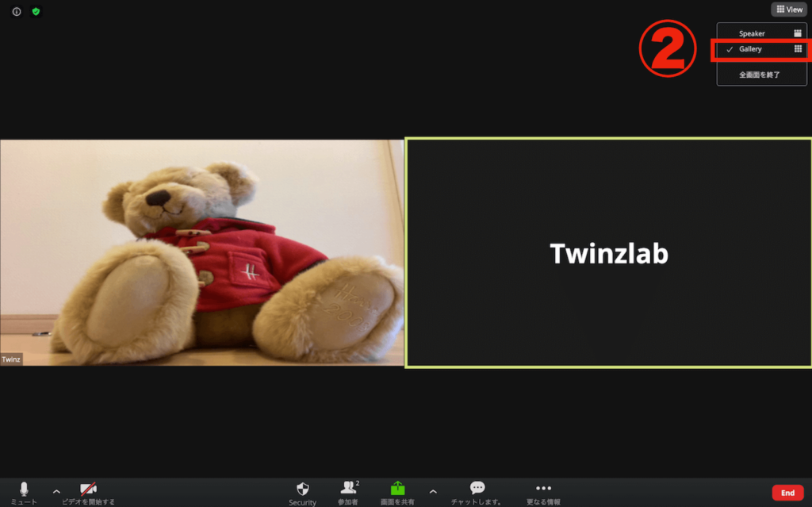Open 更なる情報 three-dots menu
The height and width of the screenshot is (507, 812).
point(543,490)
